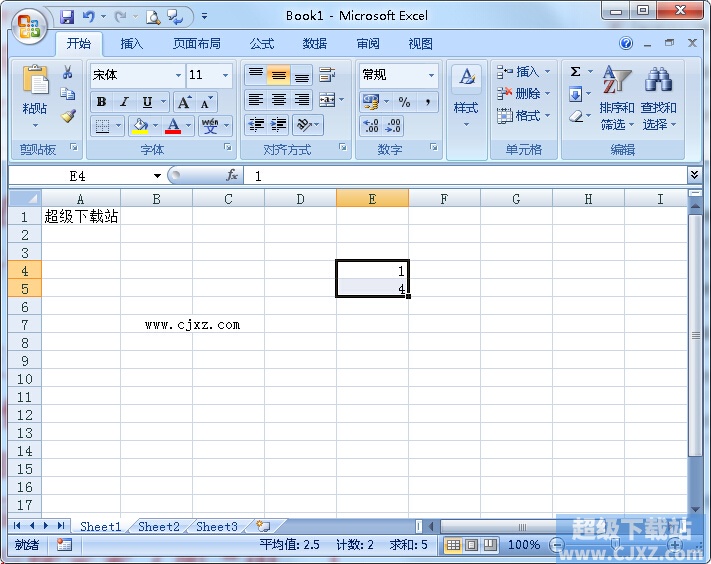This screenshot has height=564, width=711.
Task: Click the Office button logo
Action: pyautogui.click(x=29, y=26)
